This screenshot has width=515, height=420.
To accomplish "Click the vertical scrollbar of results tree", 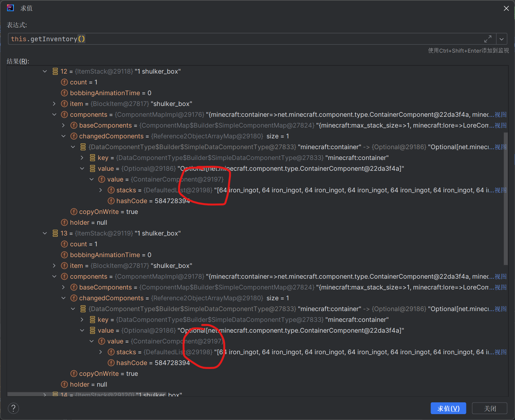I will (506, 196).
